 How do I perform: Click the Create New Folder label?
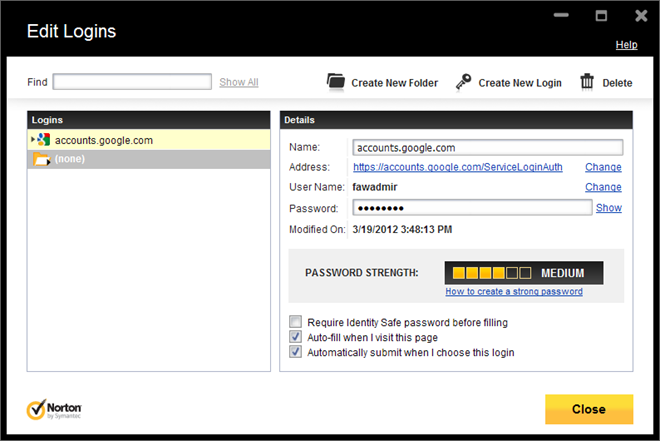click(394, 83)
